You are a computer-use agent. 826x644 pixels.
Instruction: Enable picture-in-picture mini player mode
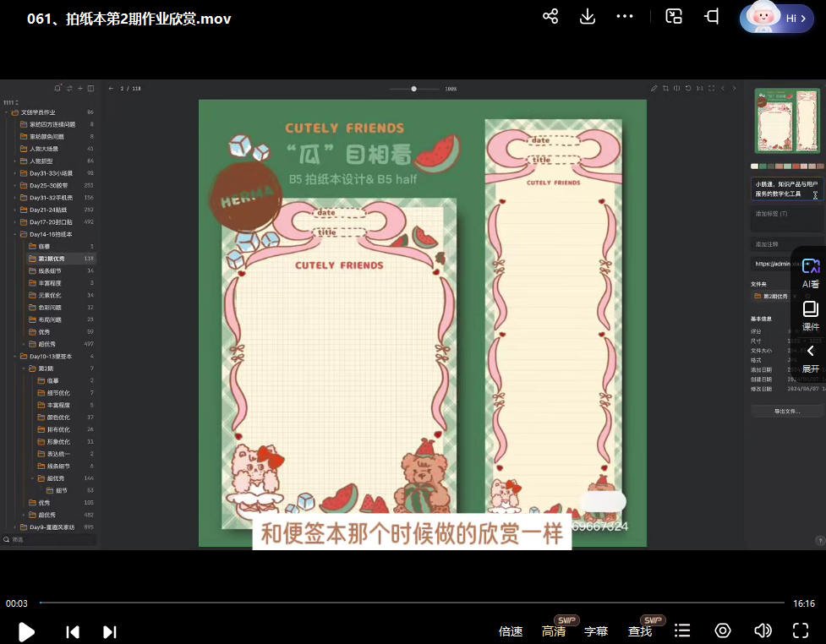pos(674,17)
